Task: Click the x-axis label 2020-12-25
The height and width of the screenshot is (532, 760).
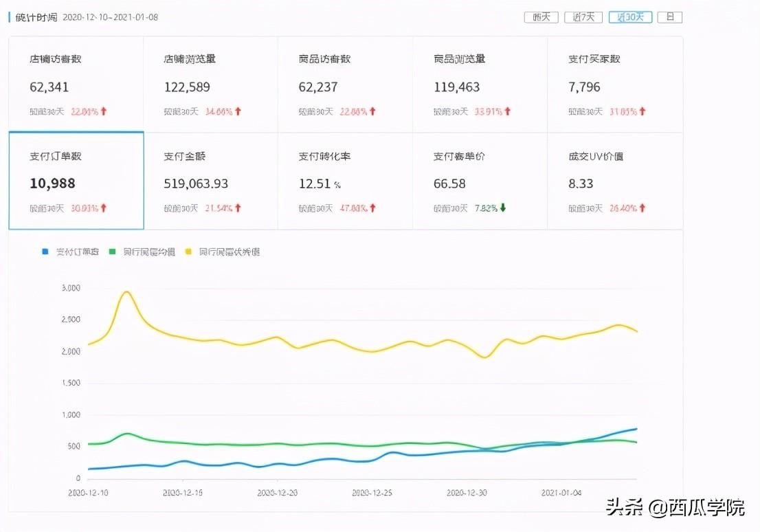Action: click(x=372, y=493)
